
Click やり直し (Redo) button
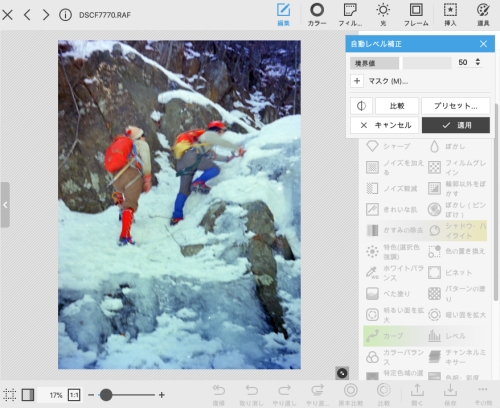pyautogui.click(x=284, y=395)
